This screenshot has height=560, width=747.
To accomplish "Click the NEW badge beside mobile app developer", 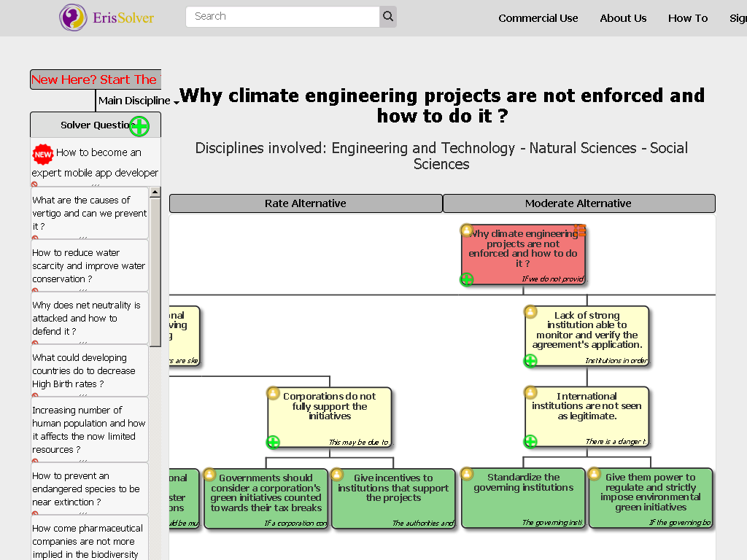I will [43, 155].
